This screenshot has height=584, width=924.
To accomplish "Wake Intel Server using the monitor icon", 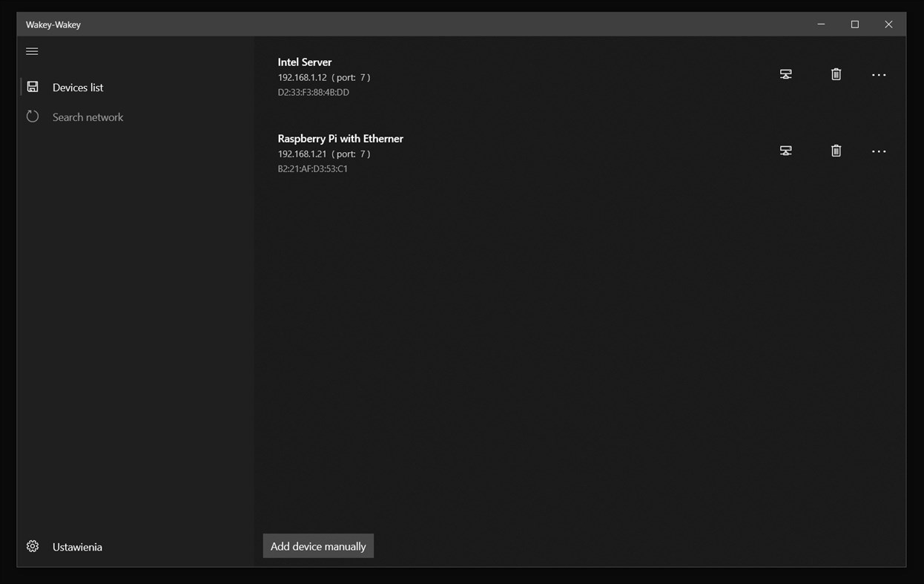I will pos(785,74).
